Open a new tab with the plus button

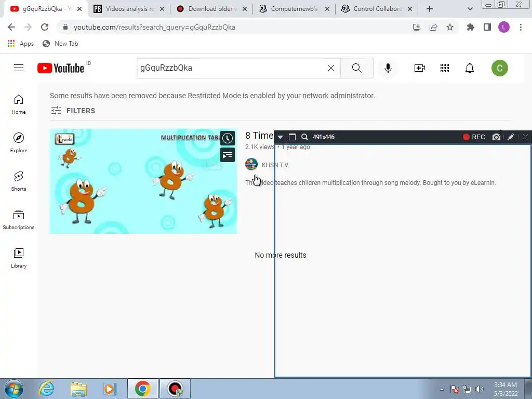[x=430, y=9]
